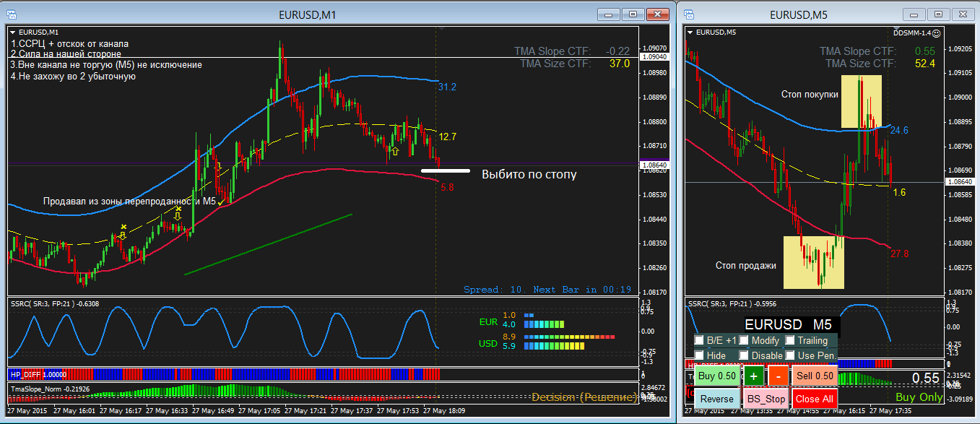Image resolution: width=980 pixels, height=424 pixels.
Task: Click the Buy 0.50 button
Action: coord(717,376)
